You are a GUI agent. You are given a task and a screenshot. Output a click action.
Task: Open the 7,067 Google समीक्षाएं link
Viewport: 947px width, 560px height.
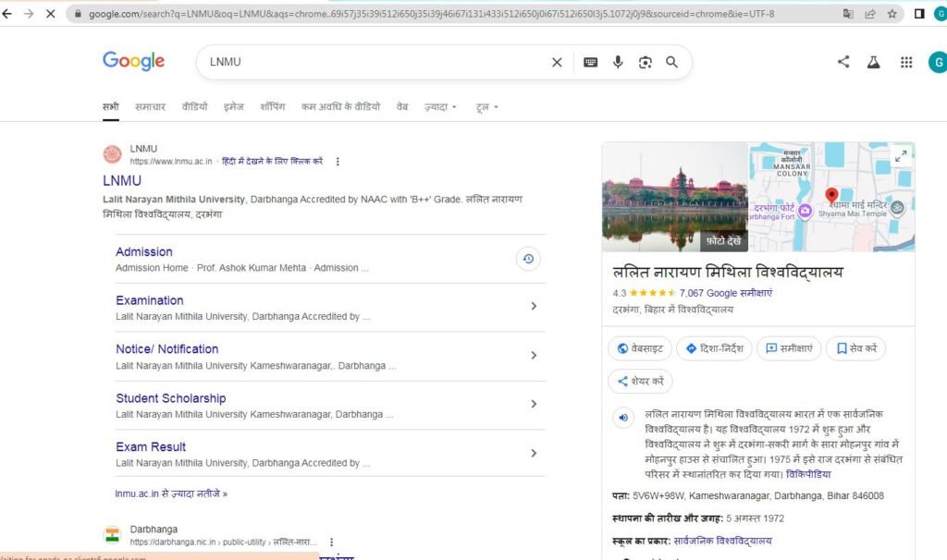click(x=726, y=293)
